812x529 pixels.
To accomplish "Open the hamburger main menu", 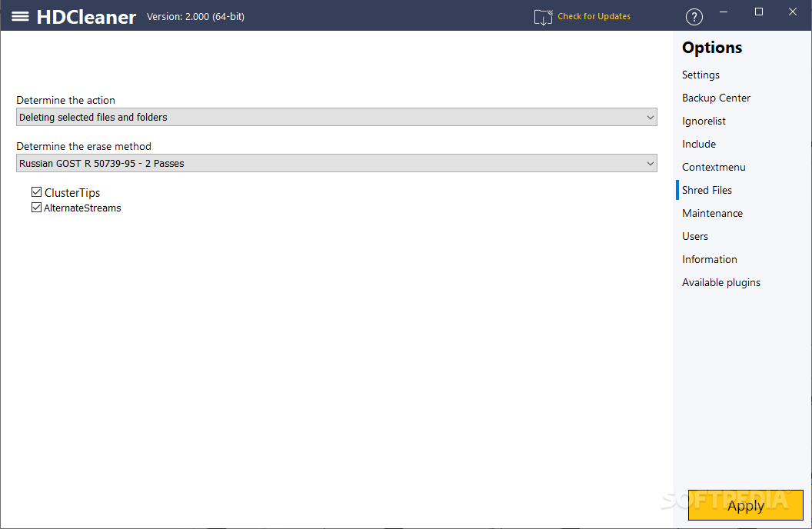I will pyautogui.click(x=20, y=17).
